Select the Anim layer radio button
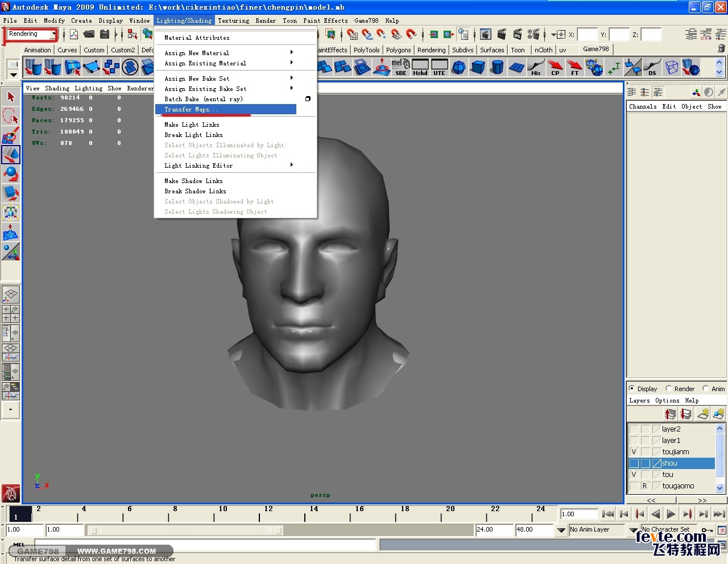Image resolution: width=728 pixels, height=564 pixels. coord(706,389)
